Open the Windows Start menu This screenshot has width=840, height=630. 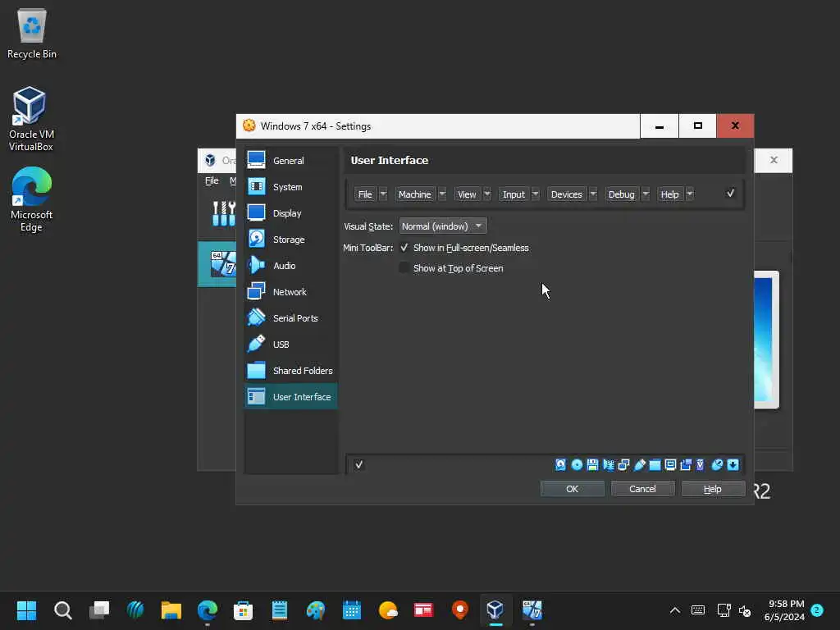(26, 610)
